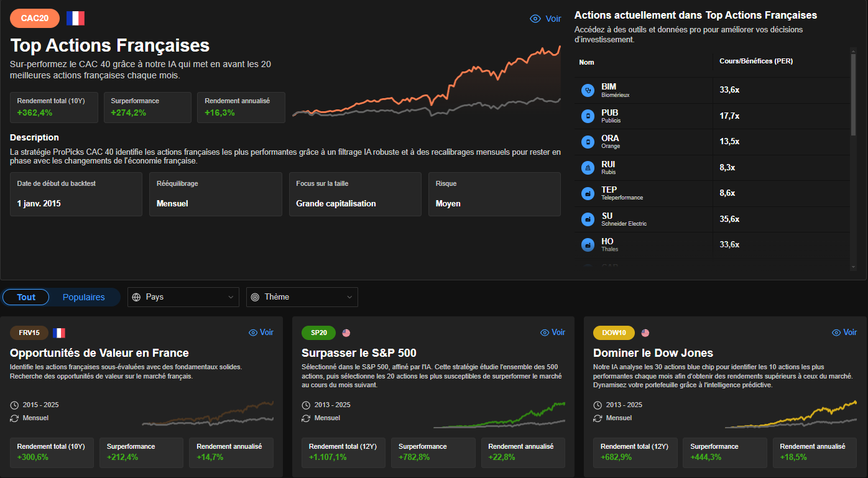Screen dimensions: 868x478
Task: Click the 35,6x PER value for Schneider Electric
Action: [x=729, y=219]
